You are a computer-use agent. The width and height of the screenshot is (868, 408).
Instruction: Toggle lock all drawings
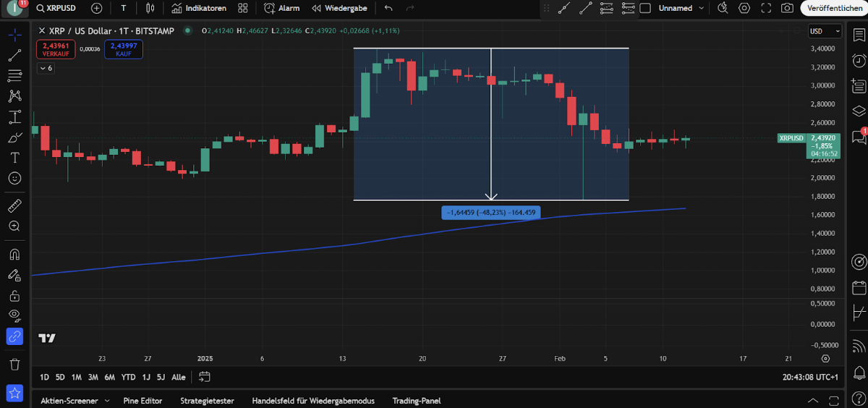coord(14,295)
